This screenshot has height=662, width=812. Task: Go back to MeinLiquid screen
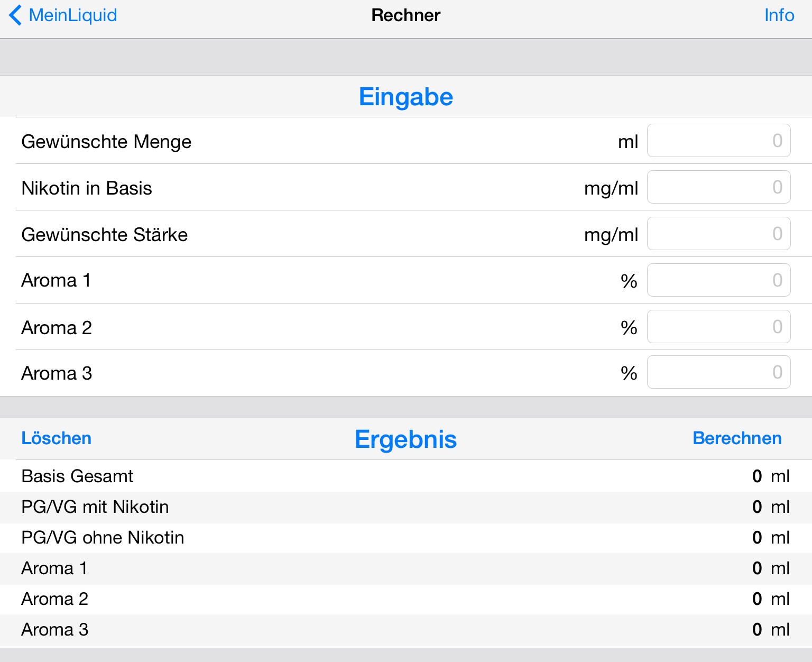pos(63,15)
